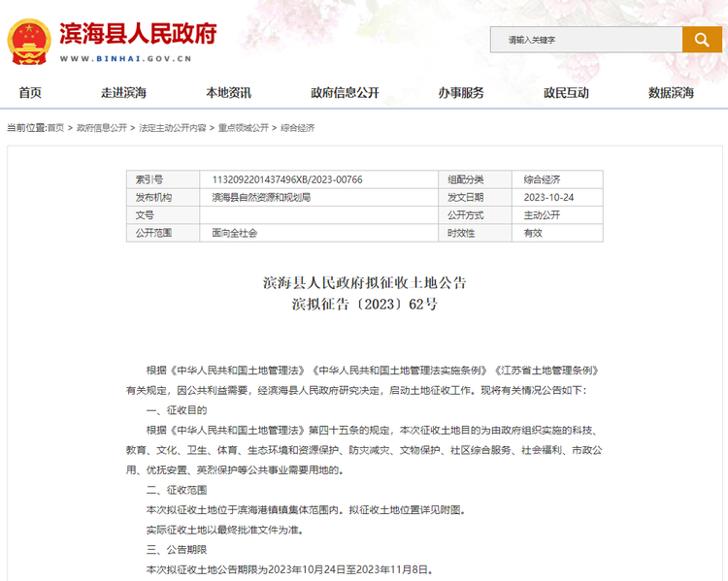Click the 时效性 table label
The width and height of the screenshot is (728, 581).
click(x=461, y=233)
